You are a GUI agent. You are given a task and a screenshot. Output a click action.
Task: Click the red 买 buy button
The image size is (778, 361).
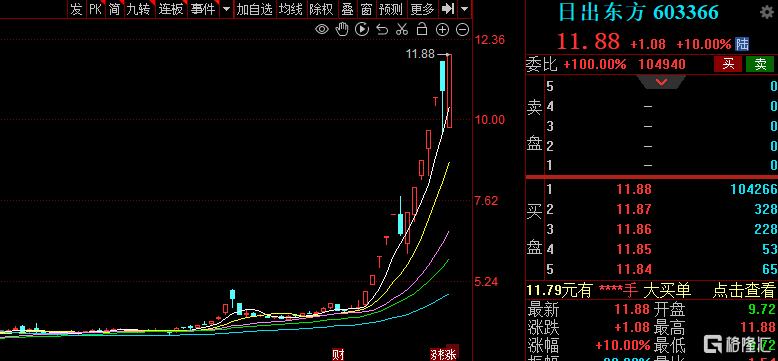(x=728, y=64)
